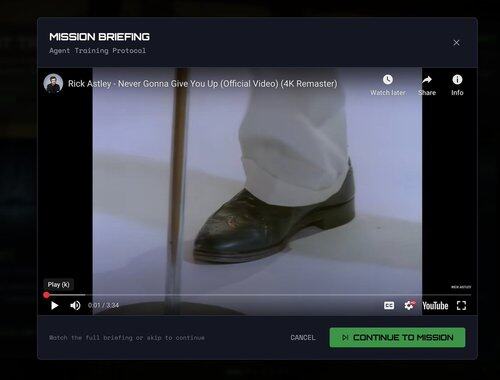Screen dimensions: 500x380
Task: Toggle closed captions with the CC icon
Action: click(x=389, y=306)
